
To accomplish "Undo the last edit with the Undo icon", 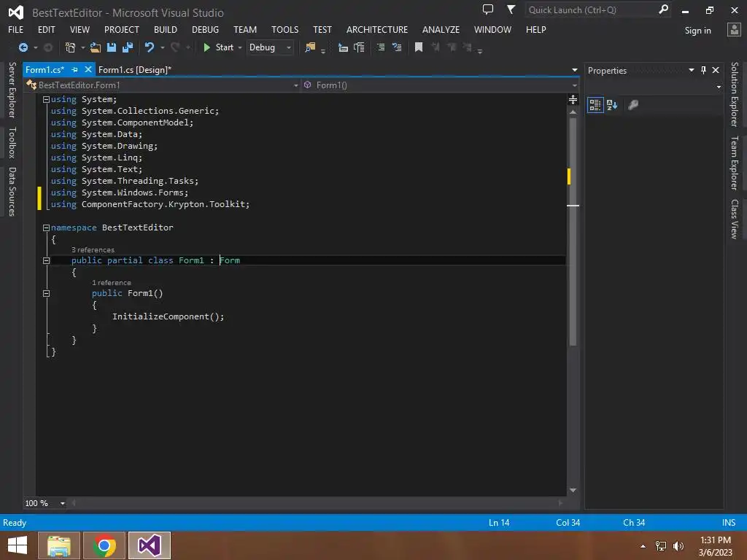I will pos(150,47).
